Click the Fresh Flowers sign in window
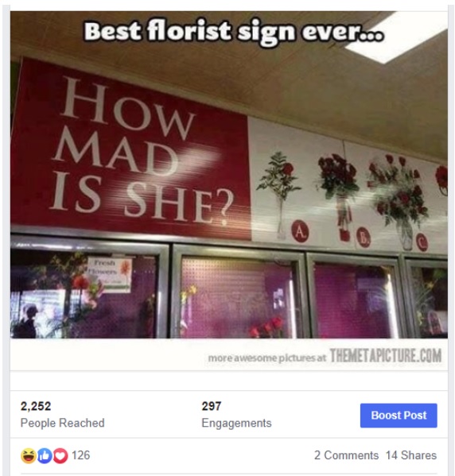Image resolution: width=455 pixels, height=476 pixels. (110, 275)
